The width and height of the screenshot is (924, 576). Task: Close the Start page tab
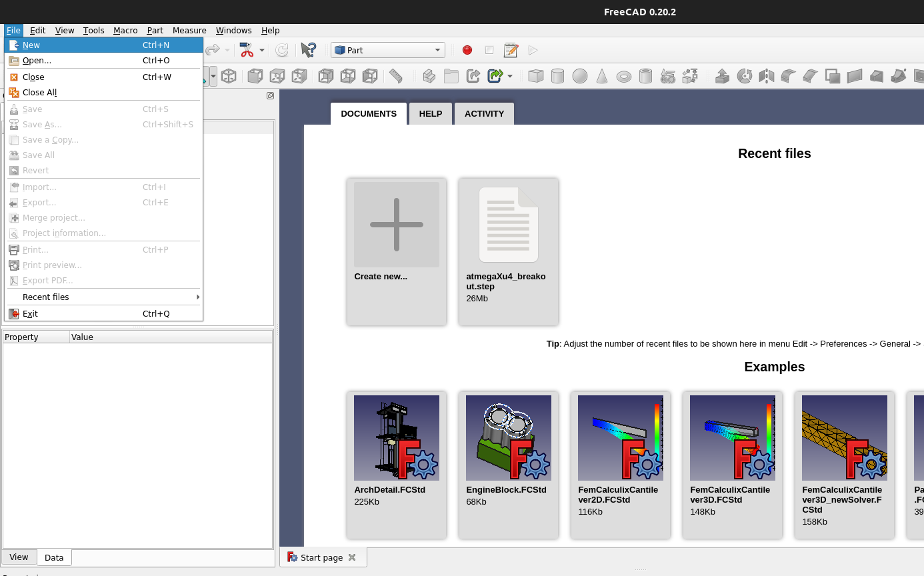click(352, 557)
